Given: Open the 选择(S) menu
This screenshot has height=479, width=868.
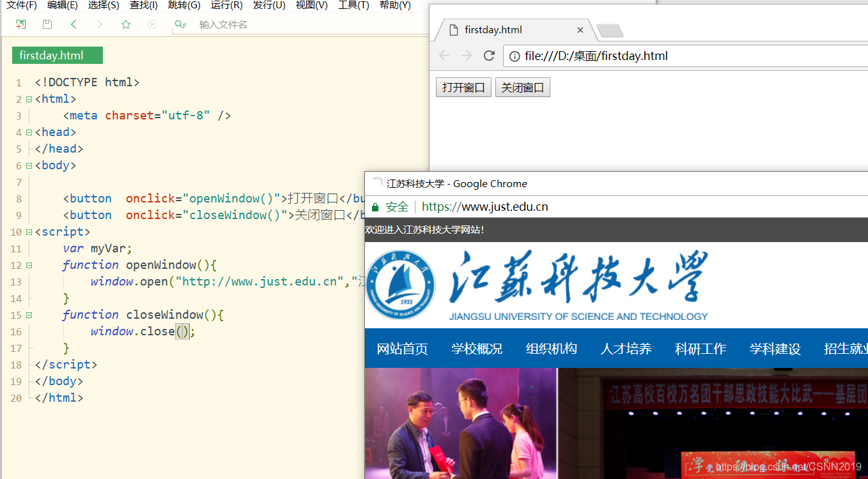Looking at the screenshot, I should coord(104,5).
